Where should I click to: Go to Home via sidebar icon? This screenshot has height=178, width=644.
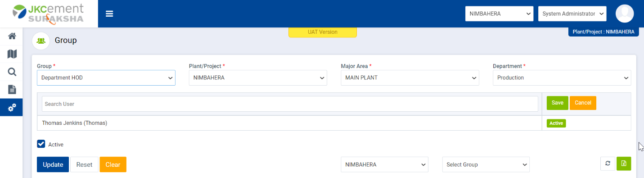(x=12, y=36)
